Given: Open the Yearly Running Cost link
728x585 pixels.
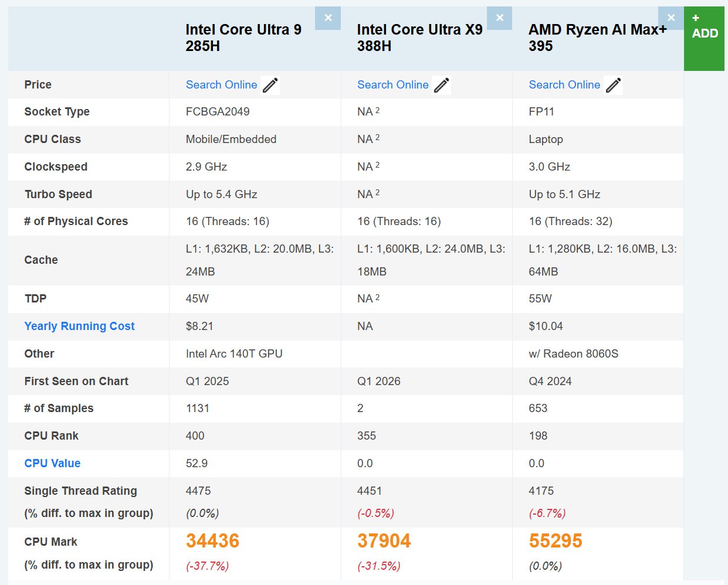Looking at the screenshot, I should (x=79, y=326).
